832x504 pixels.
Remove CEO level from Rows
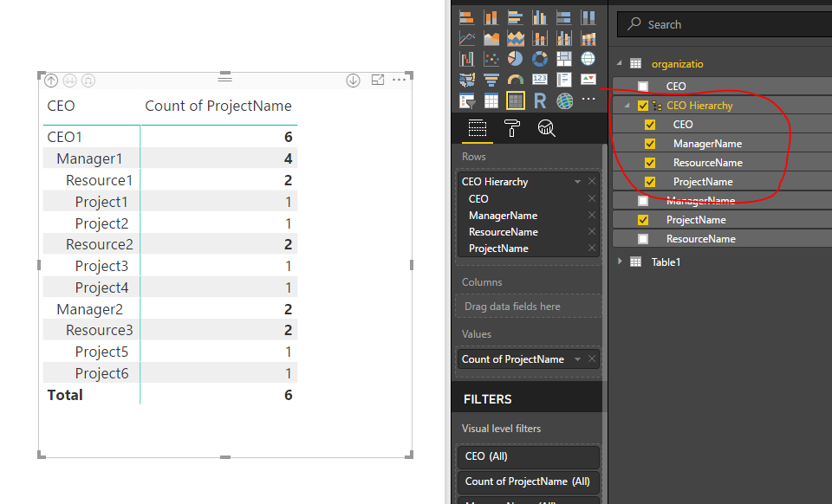pyautogui.click(x=592, y=198)
